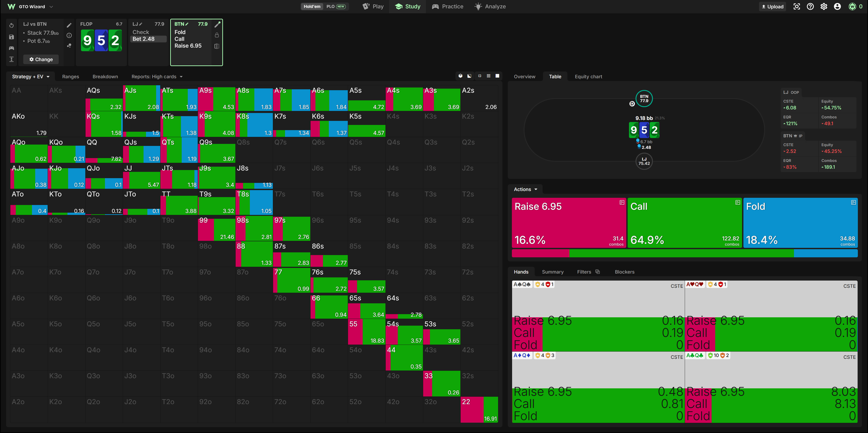Click the pencil icon beside LJ vs BTN
The image size is (868, 433).
[69, 25]
